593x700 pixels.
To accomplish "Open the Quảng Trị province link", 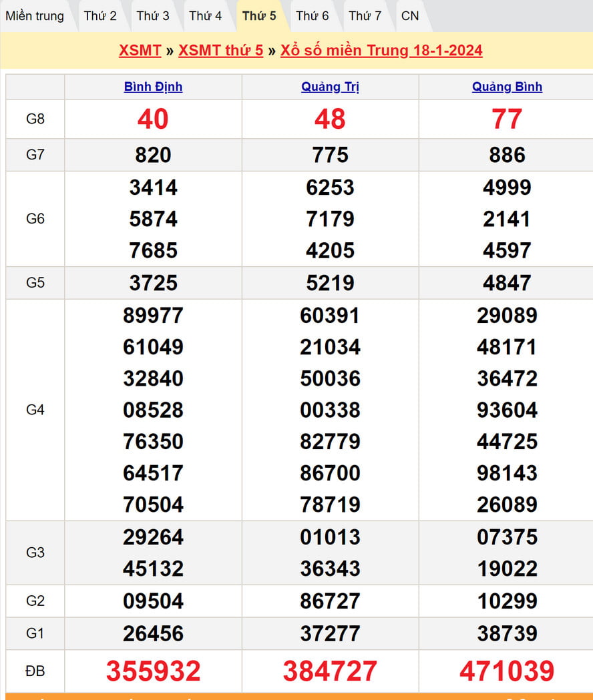I will pos(330,87).
